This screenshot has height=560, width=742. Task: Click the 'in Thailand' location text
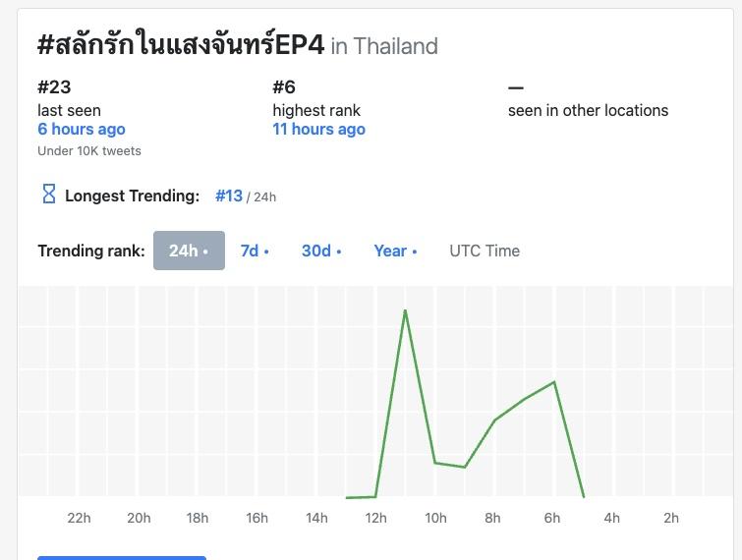click(384, 46)
